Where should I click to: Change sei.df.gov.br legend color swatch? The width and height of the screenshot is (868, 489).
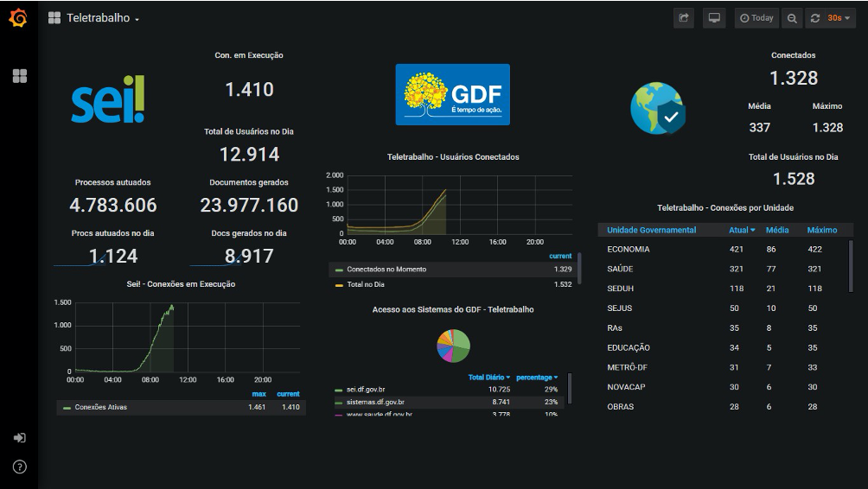(x=339, y=390)
